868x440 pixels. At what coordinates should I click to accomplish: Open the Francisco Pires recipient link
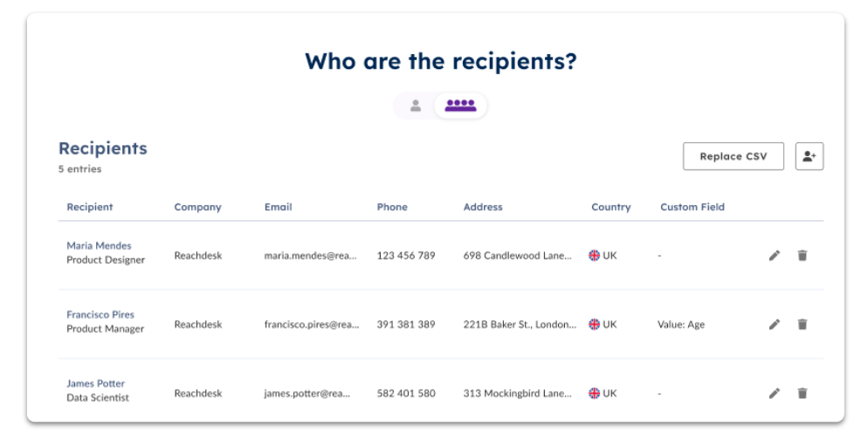coord(100,314)
